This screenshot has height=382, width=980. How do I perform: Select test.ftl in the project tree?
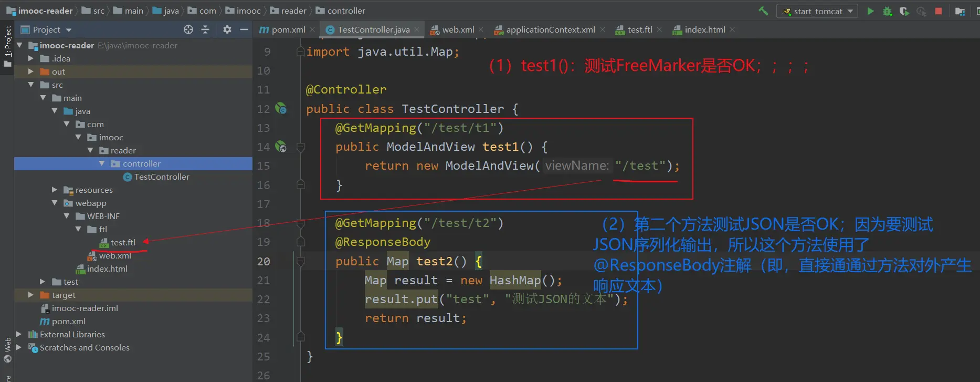tap(123, 242)
